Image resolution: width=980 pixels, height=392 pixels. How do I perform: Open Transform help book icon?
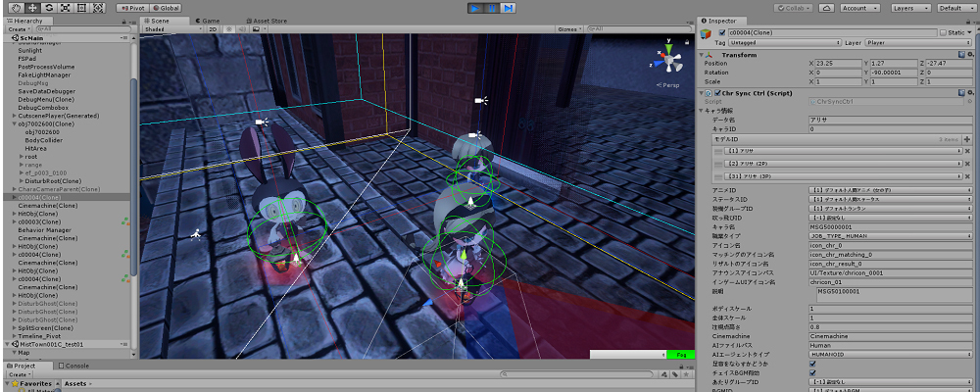pyautogui.click(x=961, y=55)
